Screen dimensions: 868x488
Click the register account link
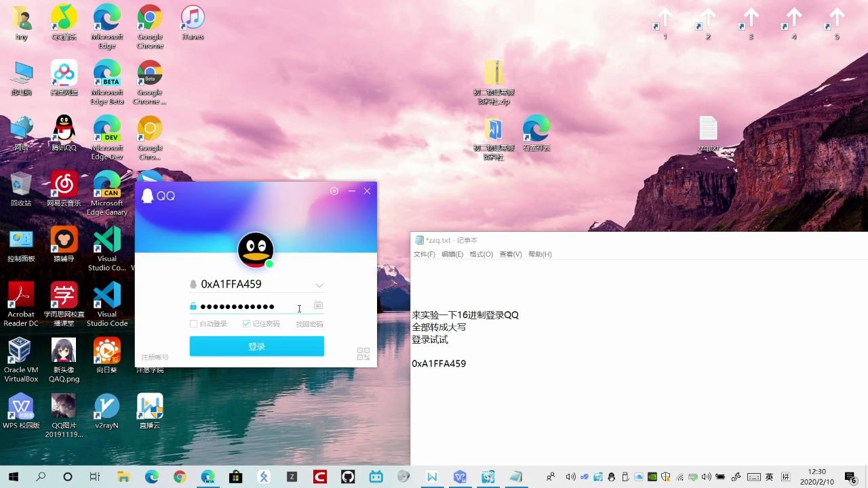[155, 357]
